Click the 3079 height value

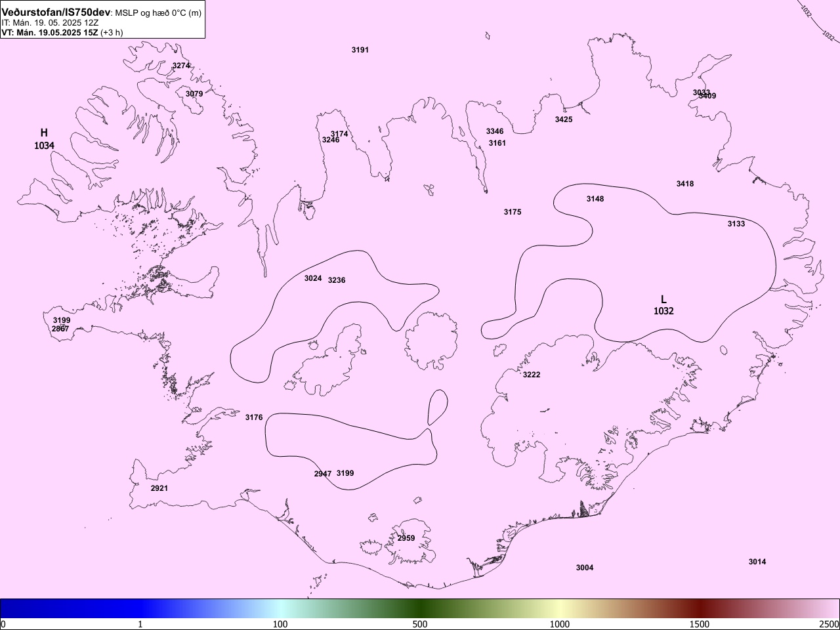(x=194, y=94)
